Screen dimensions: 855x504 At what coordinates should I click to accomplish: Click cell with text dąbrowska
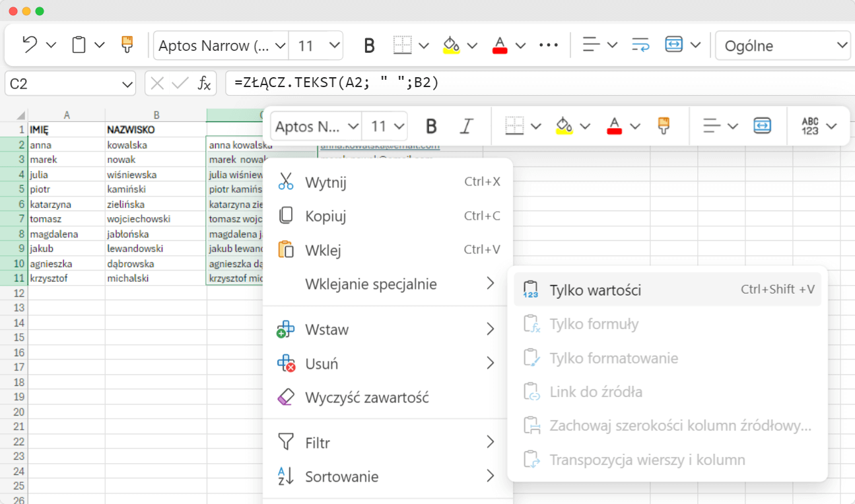point(156,264)
